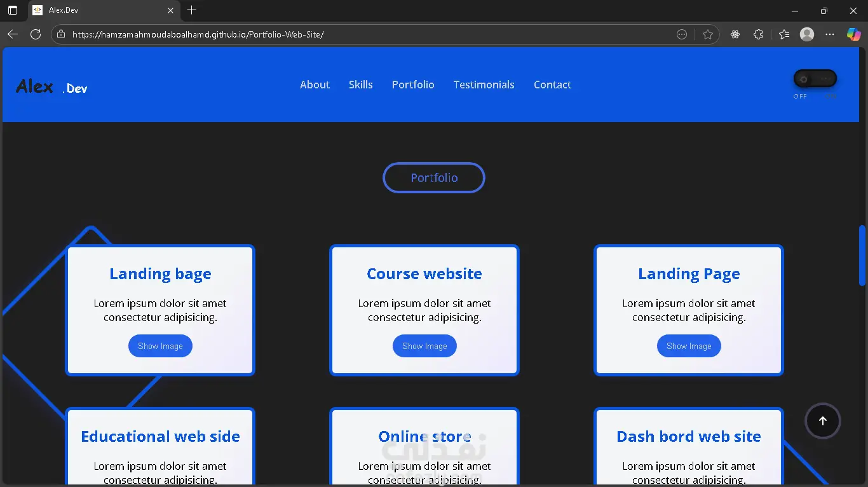Select the Alex.Dev browser tab
This screenshot has width=868, height=487.
pyautogui.click(x=104, y=10)
